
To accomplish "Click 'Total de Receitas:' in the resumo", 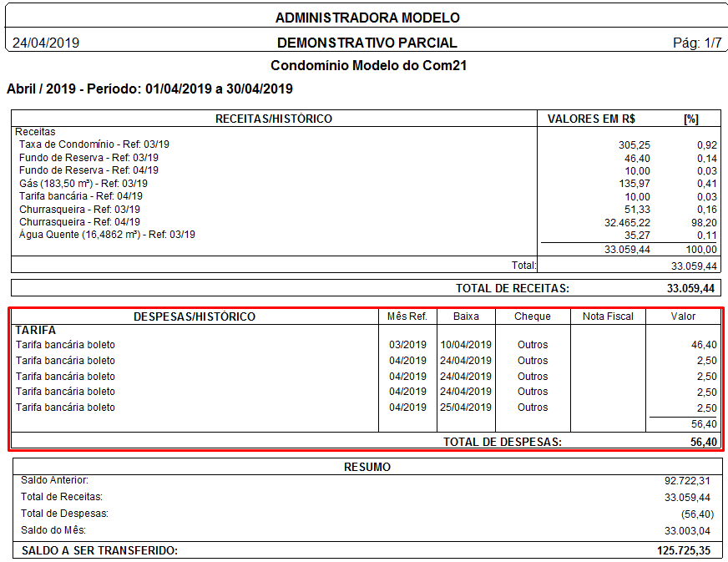I will coord(61,497).
